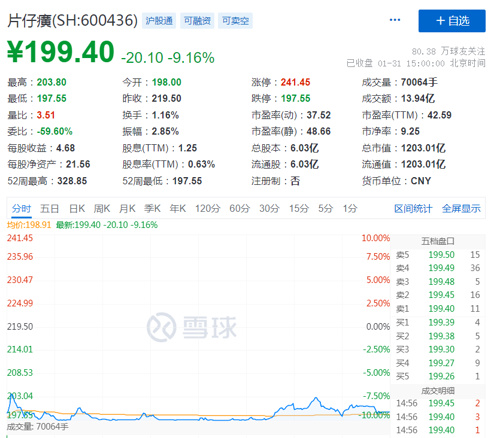Click the 总市值 value 1203.01亿
Image resolution: width=500 pixels, height=438 pixels.
(423, 148)
